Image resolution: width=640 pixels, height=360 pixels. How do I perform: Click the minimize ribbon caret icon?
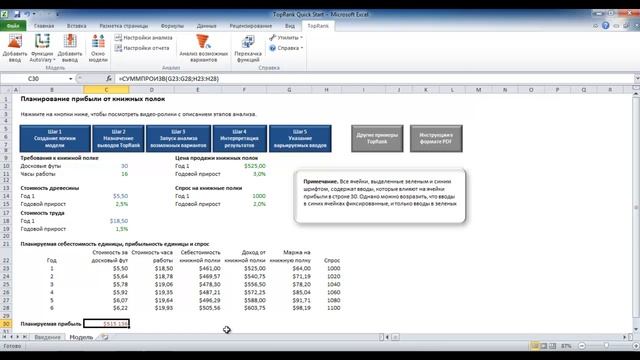tap(596, 26)
